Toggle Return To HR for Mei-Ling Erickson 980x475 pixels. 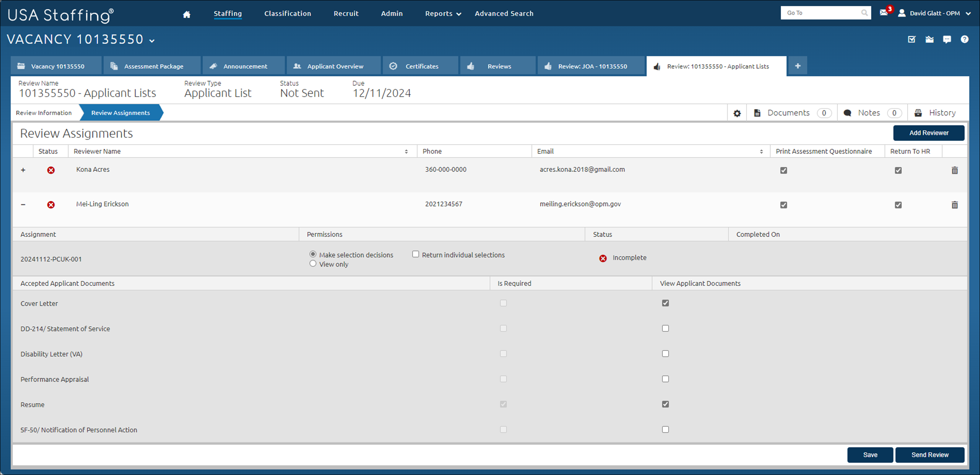pos(898,205)
